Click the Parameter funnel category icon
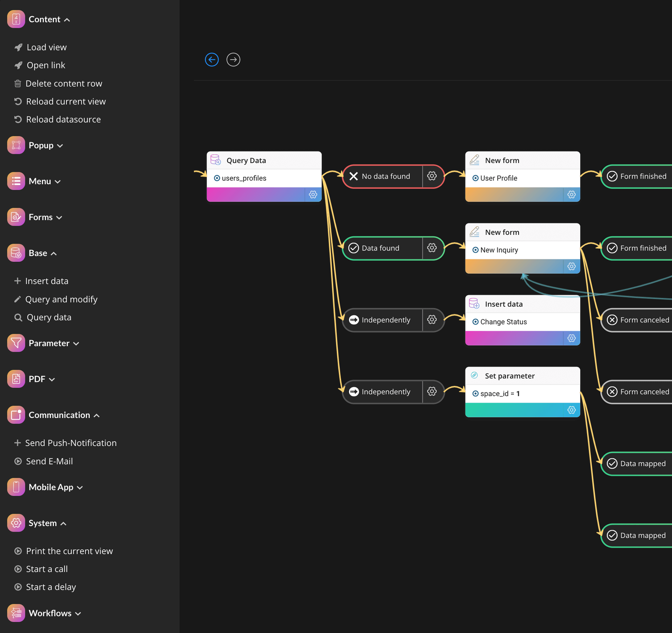This screenshot has height=633, width=672. (16, 343)
